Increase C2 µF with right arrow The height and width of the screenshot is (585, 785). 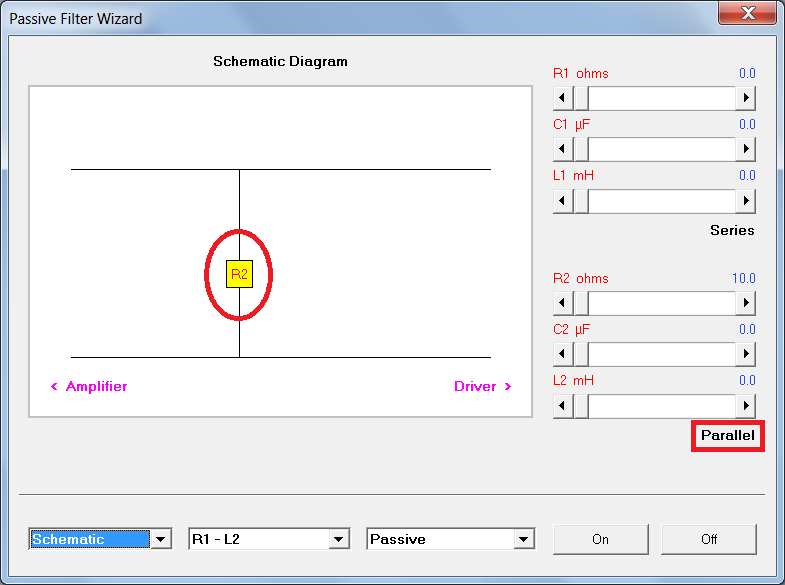coord(745,354)
